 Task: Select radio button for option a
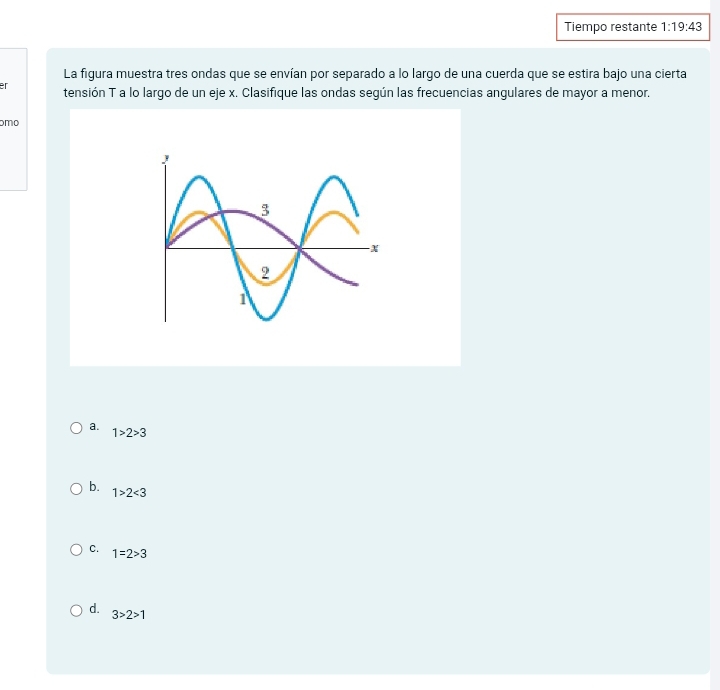click(76, 428)
